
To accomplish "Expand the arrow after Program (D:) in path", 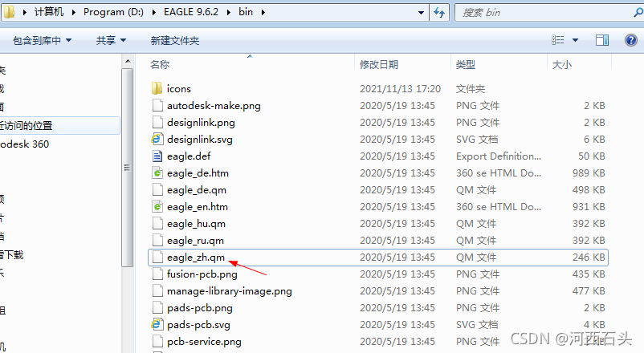I will coord(154,12).
